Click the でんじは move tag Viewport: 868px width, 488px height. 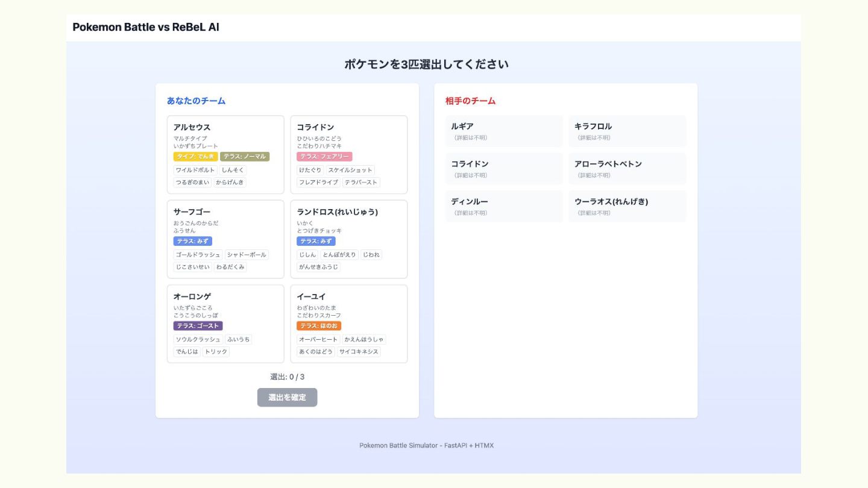pos(187,352)
